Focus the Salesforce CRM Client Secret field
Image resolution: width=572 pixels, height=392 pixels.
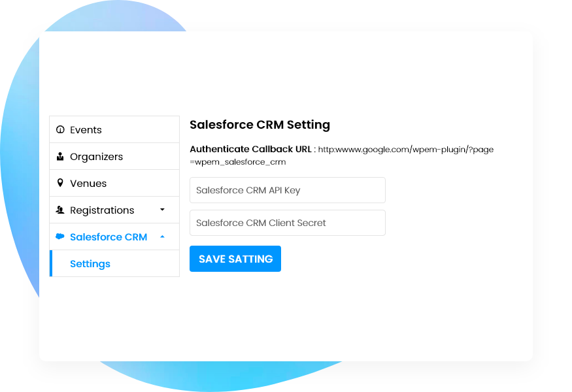pos(288,223)
